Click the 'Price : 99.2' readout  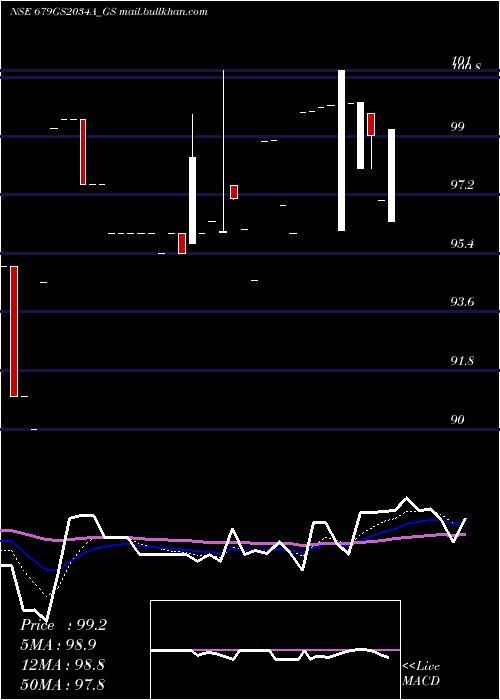tap(63, 625)
